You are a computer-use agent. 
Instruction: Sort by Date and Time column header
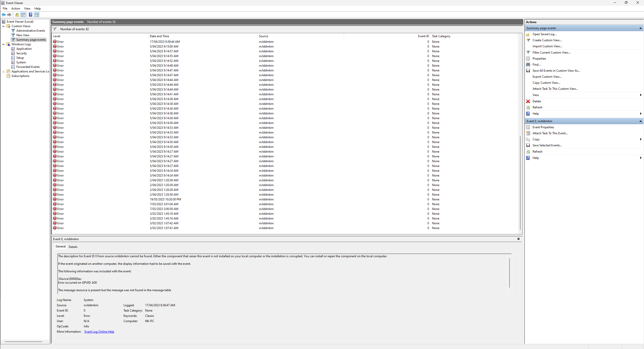click(x=159, y=36)
